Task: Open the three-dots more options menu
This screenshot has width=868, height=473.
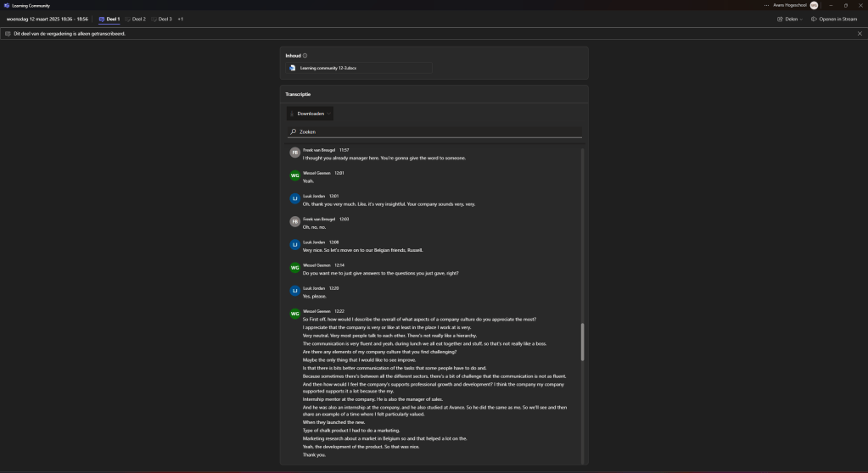Action: coord(766,5)
